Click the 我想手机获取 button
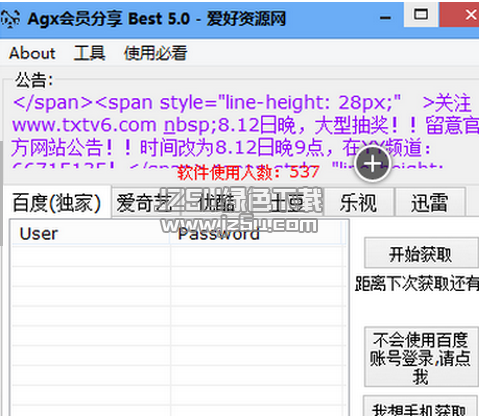The image size is (479, 420). click(x=420, y=407)
